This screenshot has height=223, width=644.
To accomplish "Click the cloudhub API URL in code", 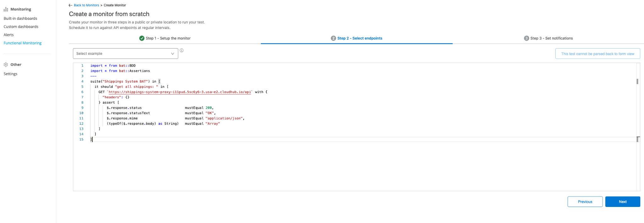I will click(x=180, y=92).
